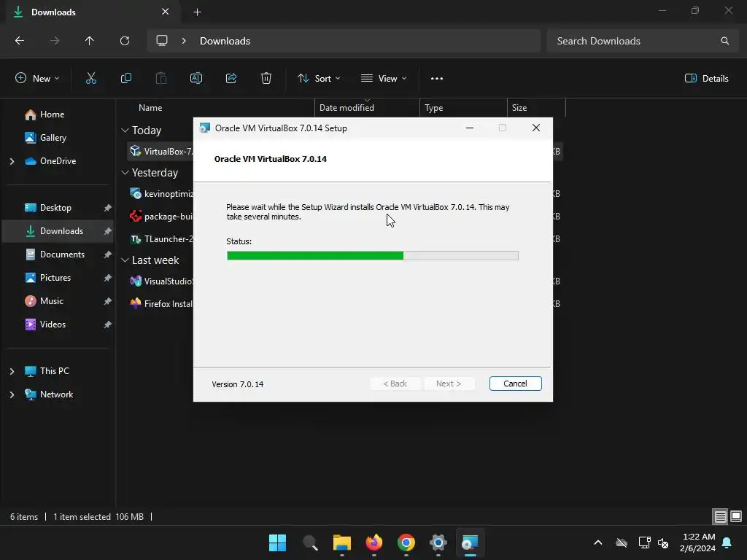Switch to details list view icon
The width and height of the screenshot is (747, 560).
720,516
